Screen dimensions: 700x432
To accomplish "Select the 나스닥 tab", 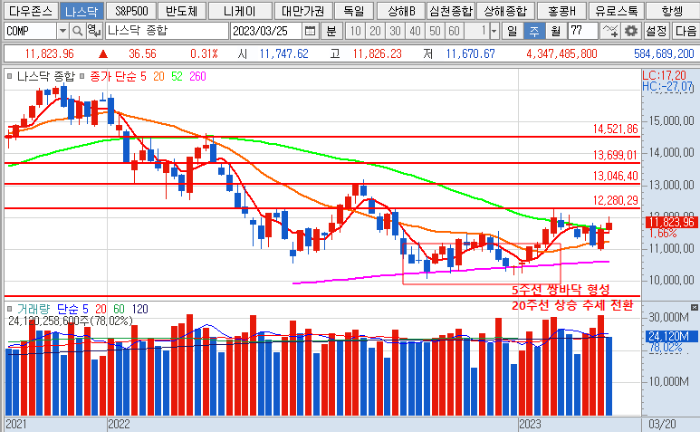I will pos(82,11).
